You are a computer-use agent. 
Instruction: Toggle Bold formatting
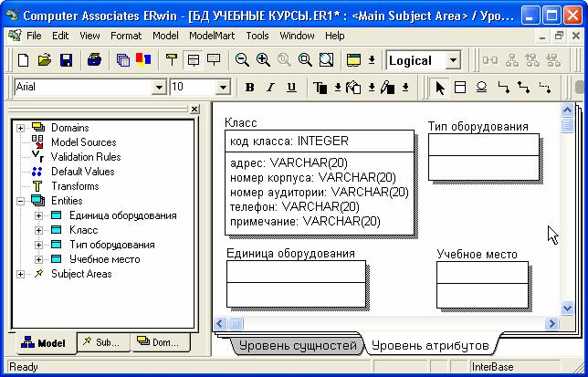(x=249, y=88)
